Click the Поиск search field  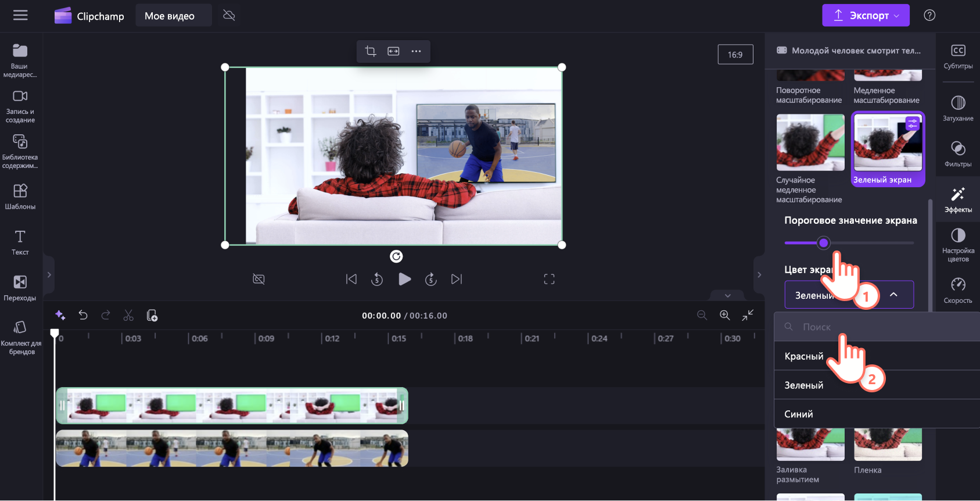877,327
